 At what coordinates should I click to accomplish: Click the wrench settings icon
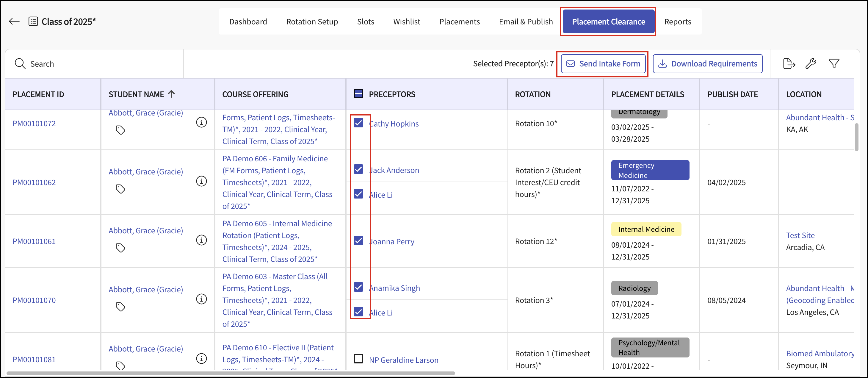click(x=811, y=63)
